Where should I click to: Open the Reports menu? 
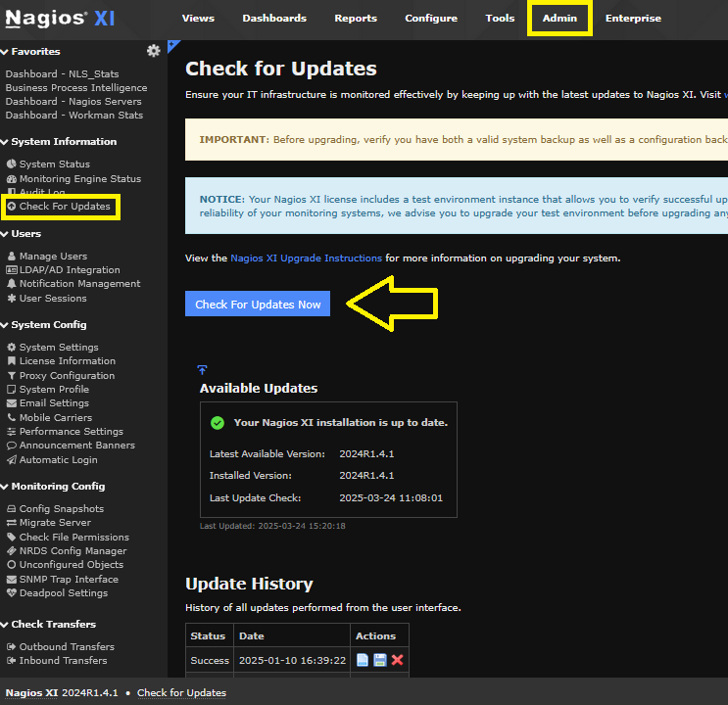pyautogui.click(x=356, y=18)
